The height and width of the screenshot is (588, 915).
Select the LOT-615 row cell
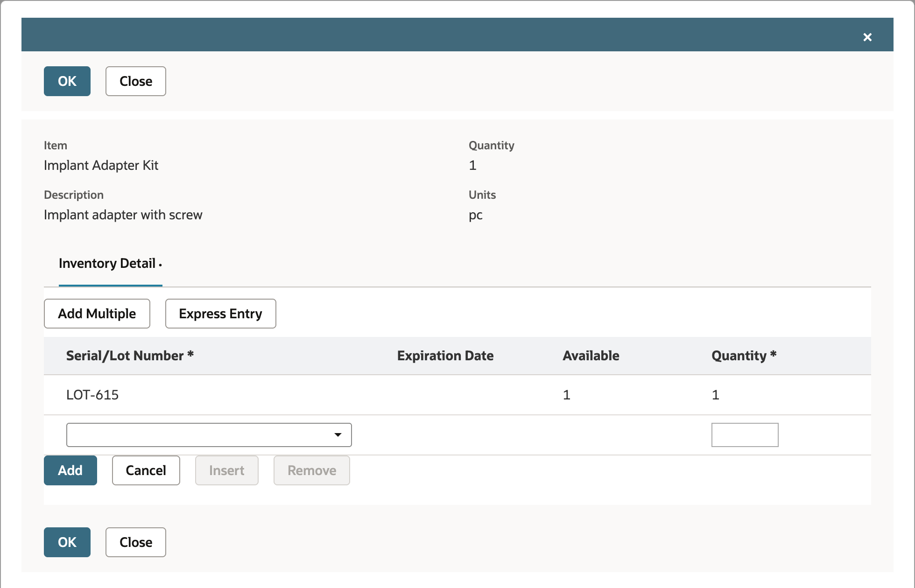coord(92,395)
